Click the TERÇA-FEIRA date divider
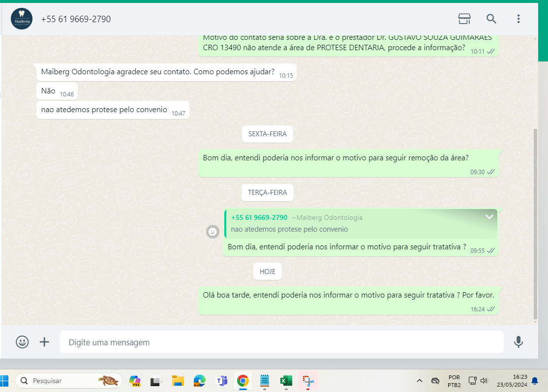Screen dimensions: 548x392 pos(268,192)
